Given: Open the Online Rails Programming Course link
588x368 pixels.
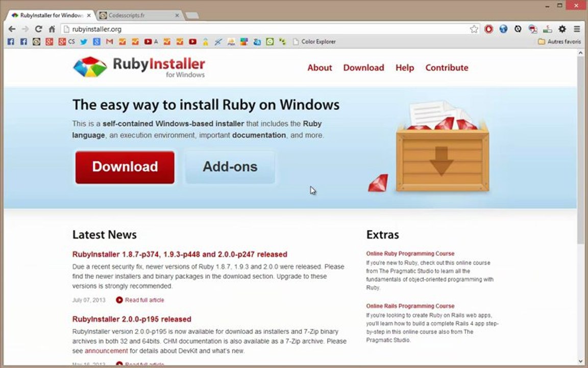Looking at the screenshot, I should click(x=410, y=306).
